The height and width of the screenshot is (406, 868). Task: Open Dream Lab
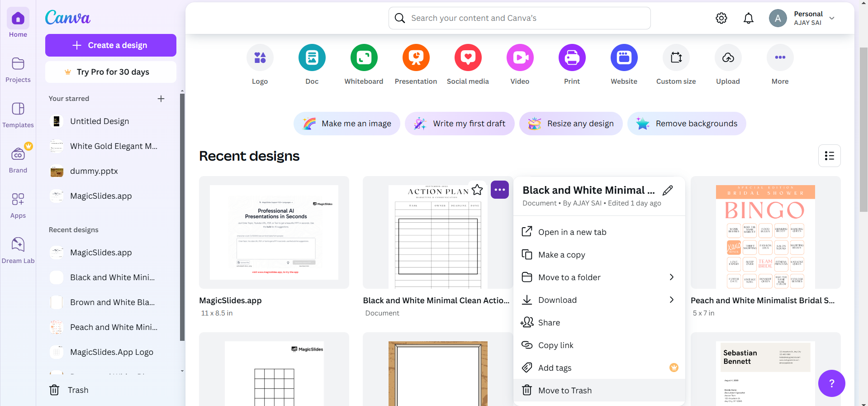coord(18,251)
